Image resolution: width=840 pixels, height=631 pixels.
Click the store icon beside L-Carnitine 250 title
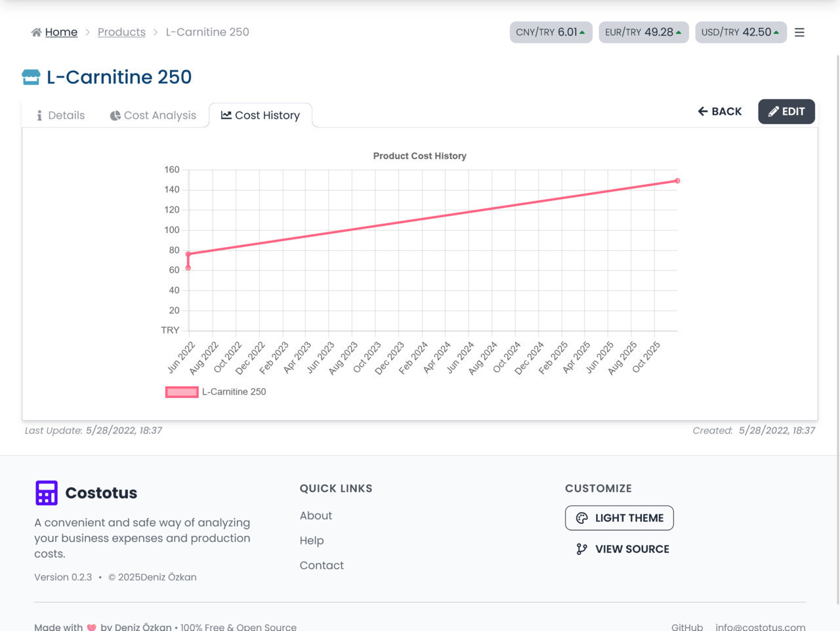click(x=31, y=77)
